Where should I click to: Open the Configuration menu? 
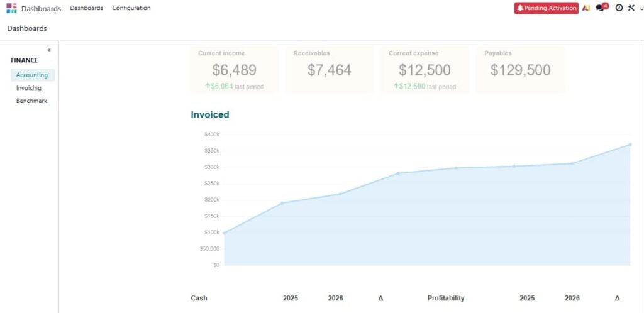tap(131, 8)
